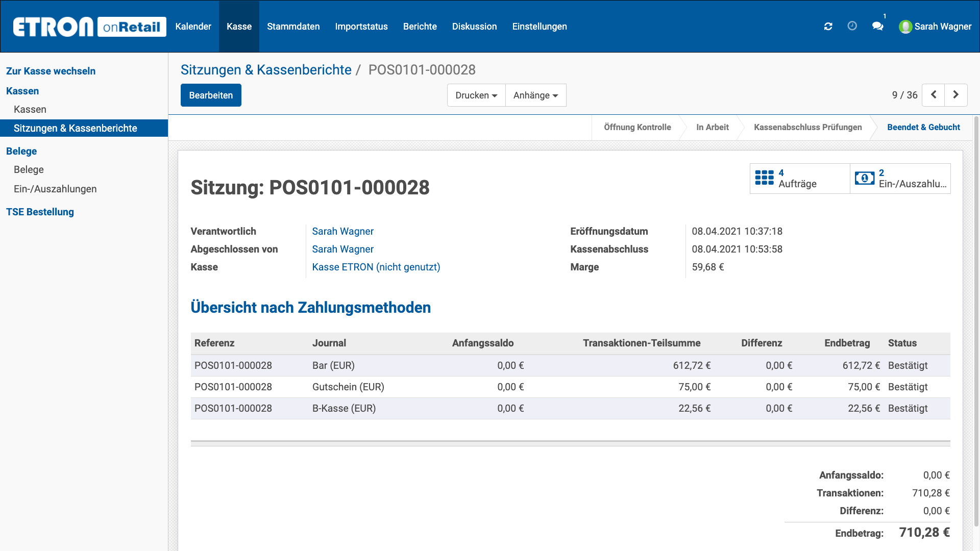Open the chat messages icon
Screen dimensions: 980x551
[x=877, y=26]
